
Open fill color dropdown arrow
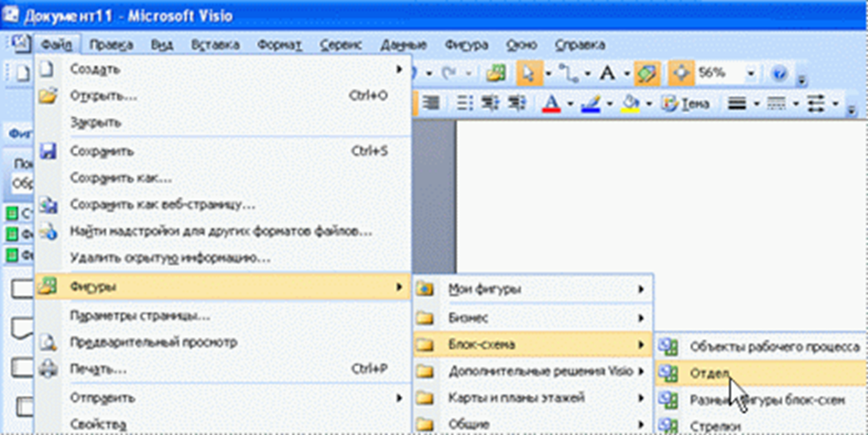pos(649,103)
